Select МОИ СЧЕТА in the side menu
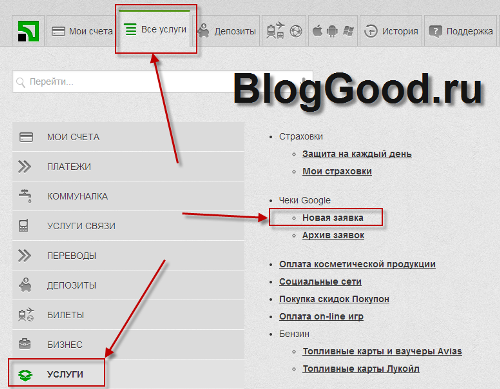Screen dimensions: 500x389 (128, 137)
